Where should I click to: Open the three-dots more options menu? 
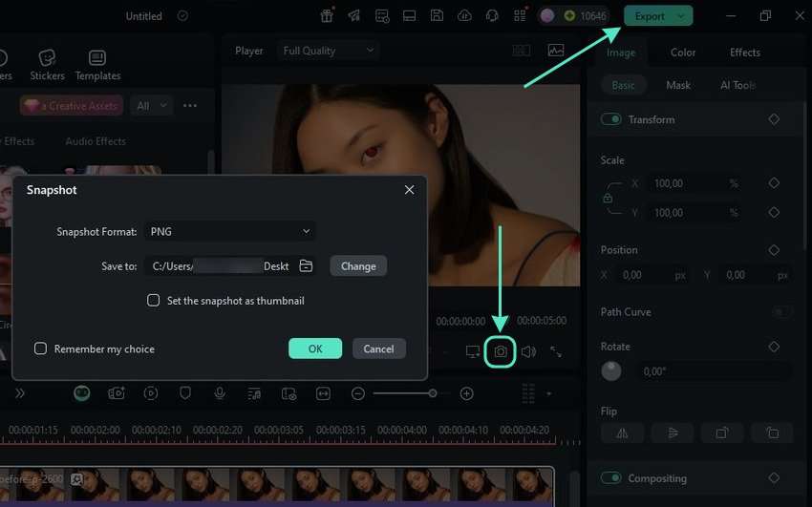click(x=190, y=106)
